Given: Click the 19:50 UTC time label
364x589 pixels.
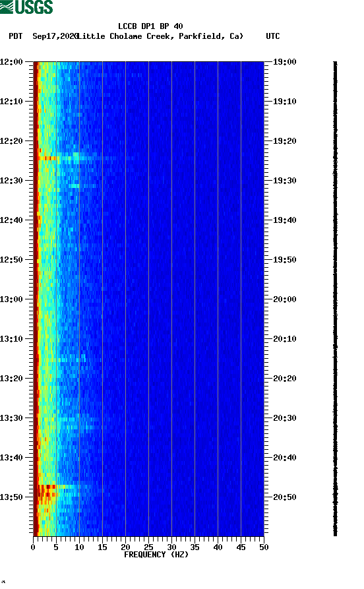Looking at the screenshot, I should coord(285,260).
